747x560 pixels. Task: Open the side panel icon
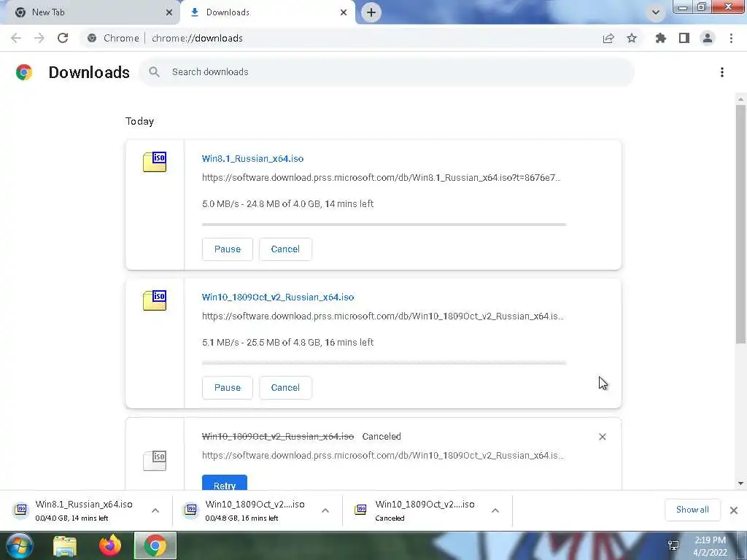(x=684, y=38)
